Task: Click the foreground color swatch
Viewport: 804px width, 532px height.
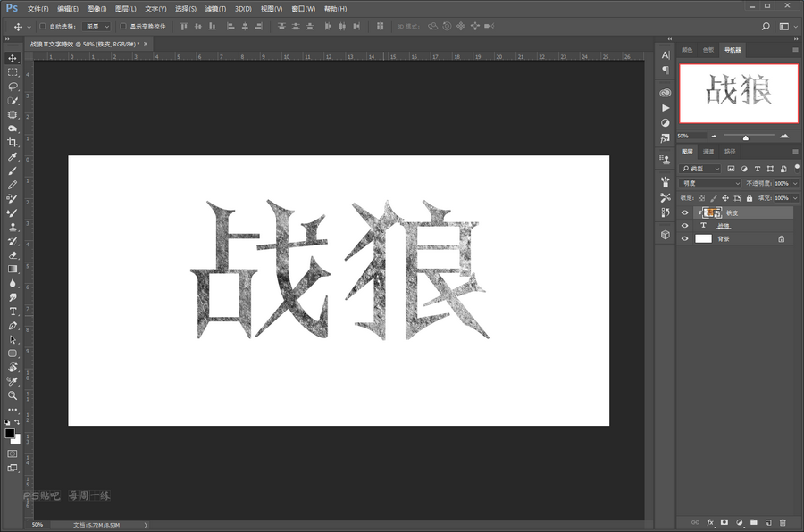Action: pos(10,434)
